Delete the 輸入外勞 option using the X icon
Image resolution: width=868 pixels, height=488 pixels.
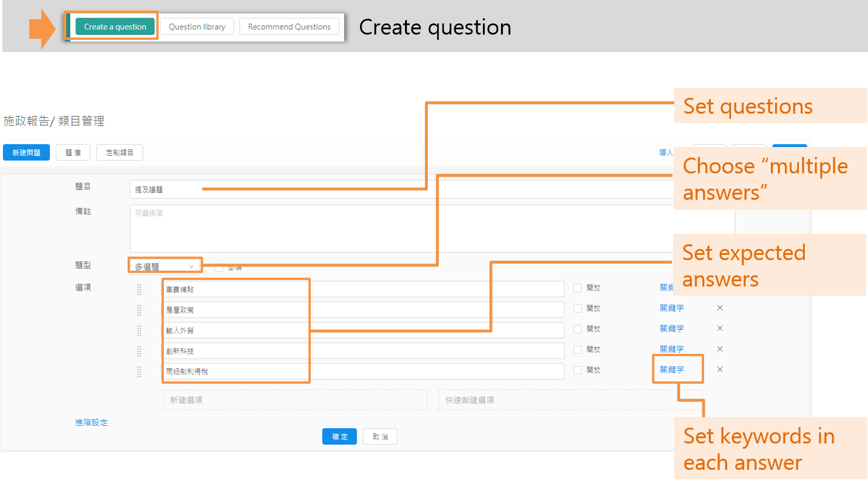point(720,328)
